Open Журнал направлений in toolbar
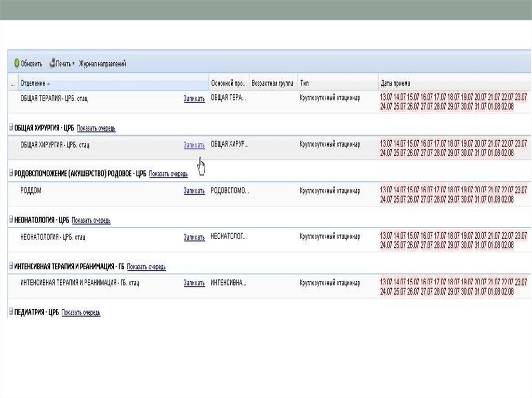Viewport: 532px width, 398px height. click(102, 64)
